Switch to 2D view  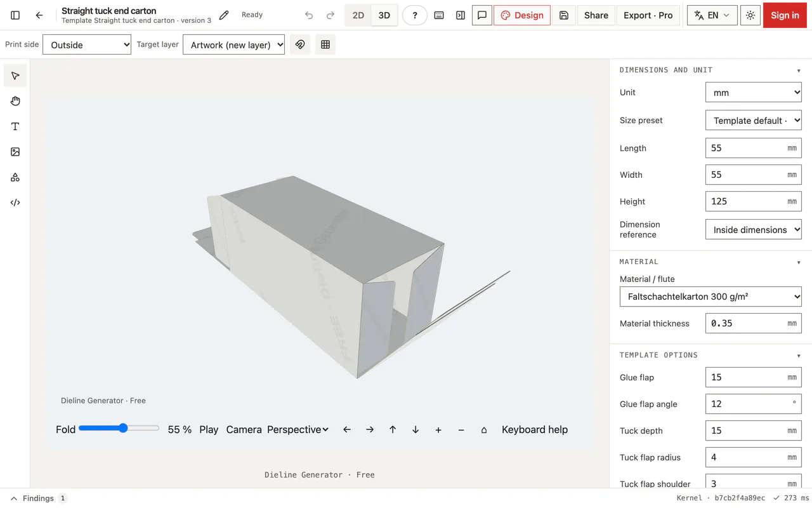358,15
